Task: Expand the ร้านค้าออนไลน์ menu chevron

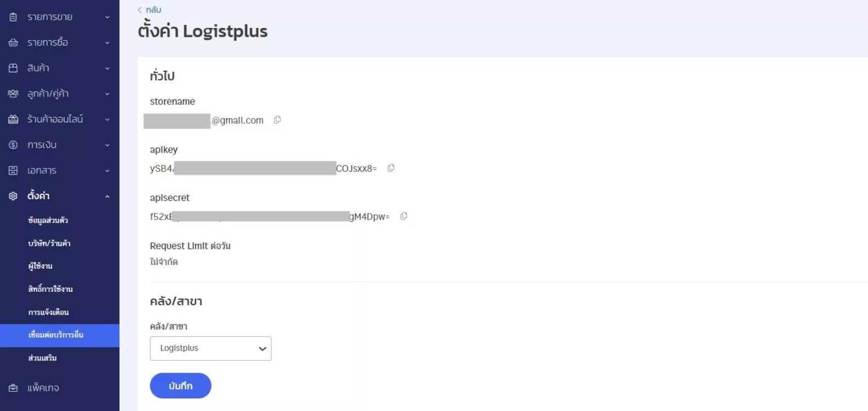Action: coord(107,120)
